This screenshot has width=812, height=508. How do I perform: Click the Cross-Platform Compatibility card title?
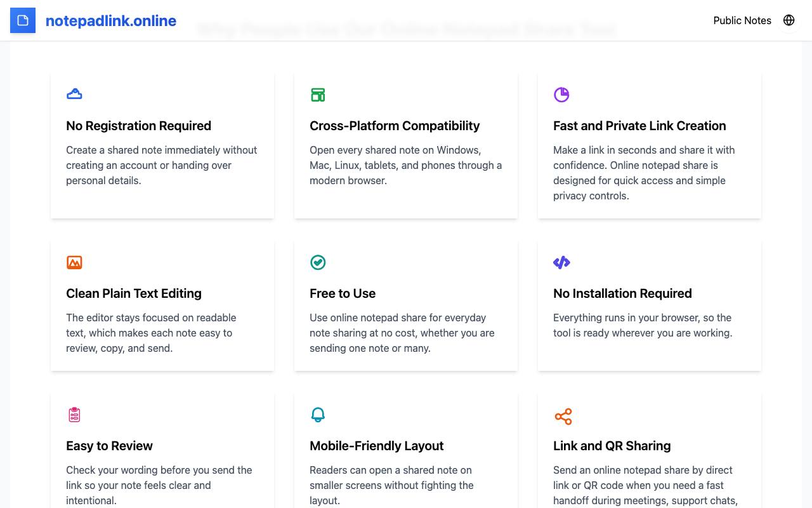(395, 126)
